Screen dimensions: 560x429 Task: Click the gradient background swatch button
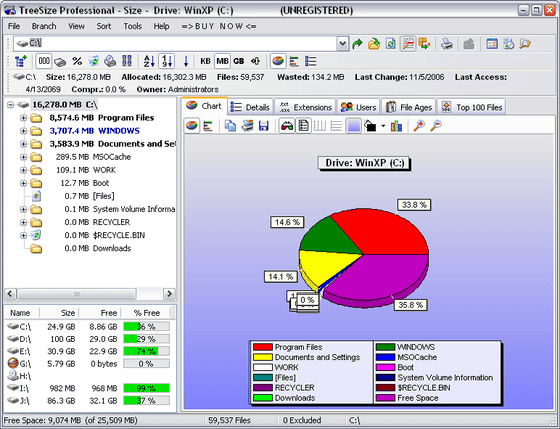(353, 126)
